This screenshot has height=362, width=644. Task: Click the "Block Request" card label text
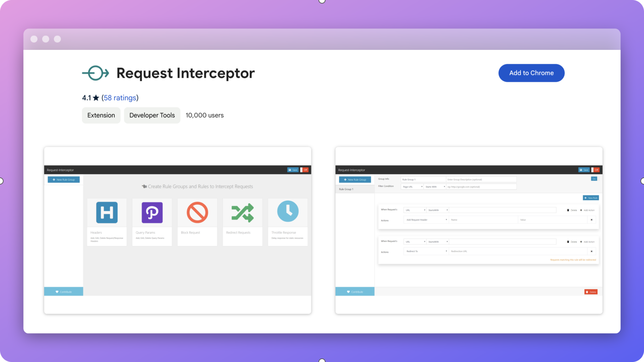(x=191, y=233)
